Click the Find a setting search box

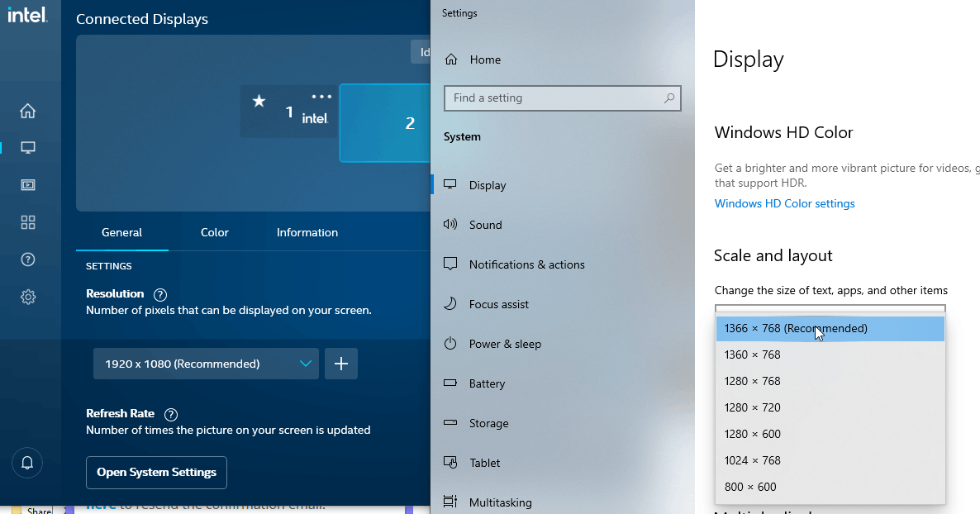click(x=562, y=98)
